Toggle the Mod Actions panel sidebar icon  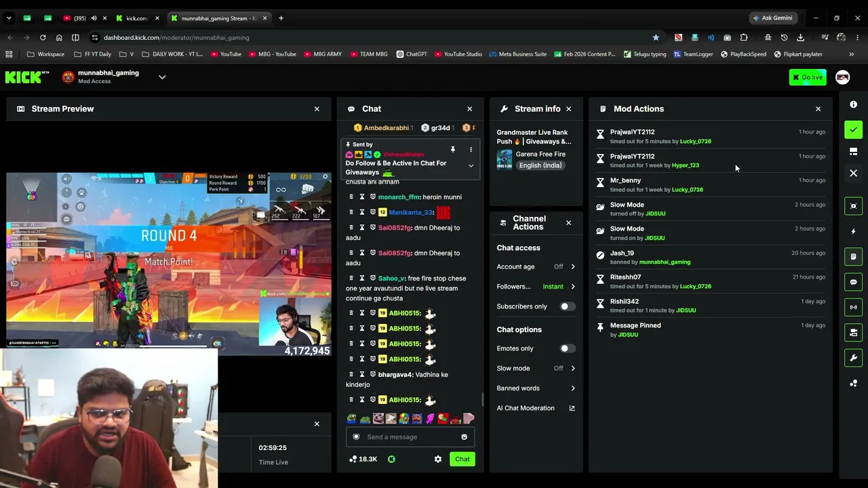point(853,257)
